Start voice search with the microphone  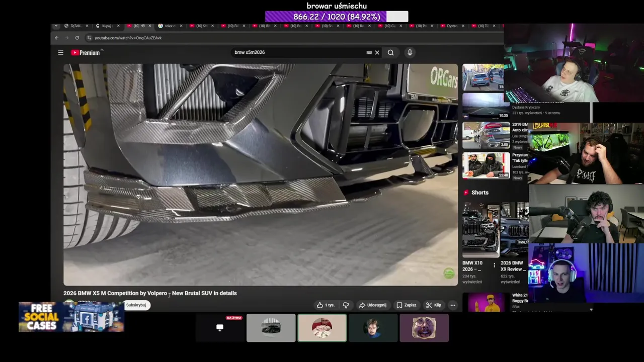pyautogui.click(x=410, y=52)
